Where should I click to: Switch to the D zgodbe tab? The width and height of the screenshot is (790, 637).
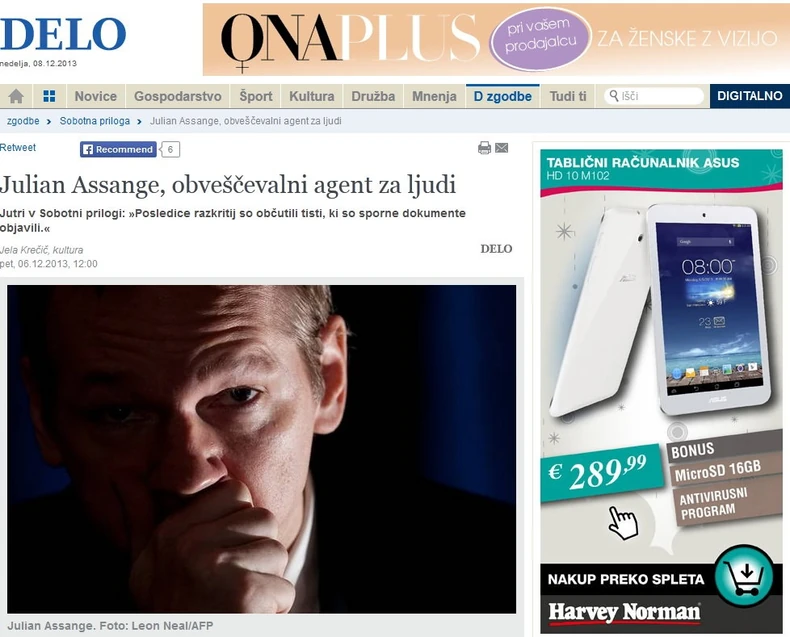click(503, 96)
